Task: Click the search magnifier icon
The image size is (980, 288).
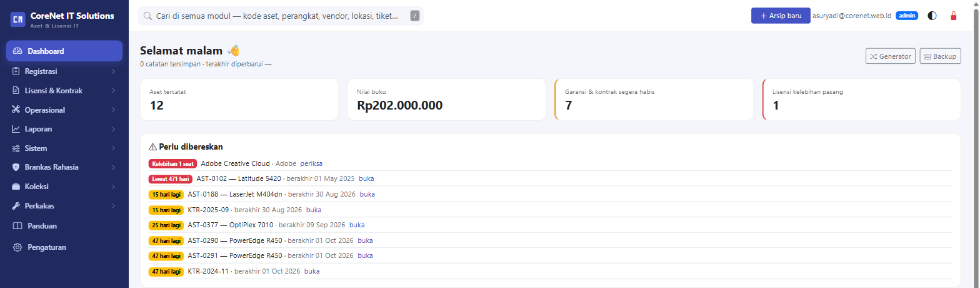Action: pyautogui.click(x=148, y=16)
